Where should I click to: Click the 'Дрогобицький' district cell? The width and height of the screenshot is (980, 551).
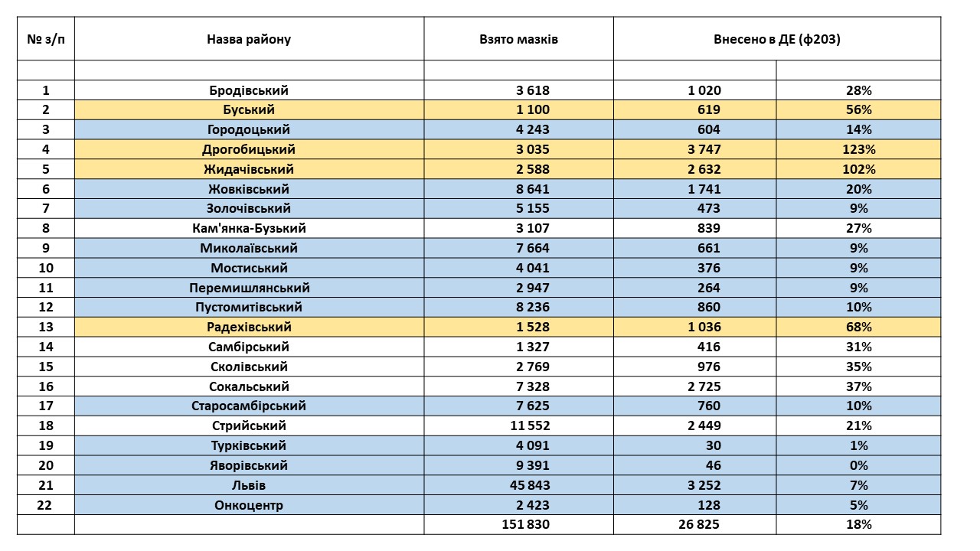[249, 149]
